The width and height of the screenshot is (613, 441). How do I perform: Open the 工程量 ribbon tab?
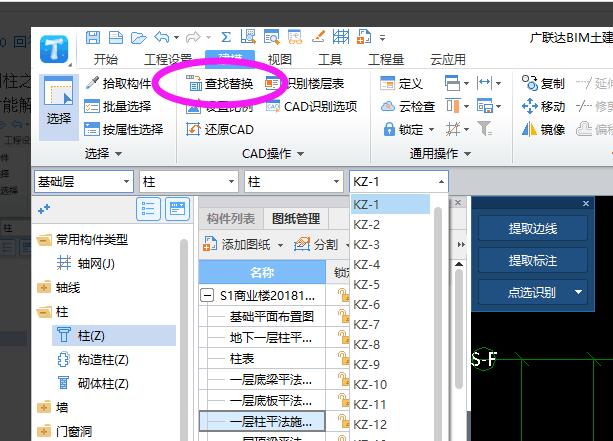[x=386, y=59]
